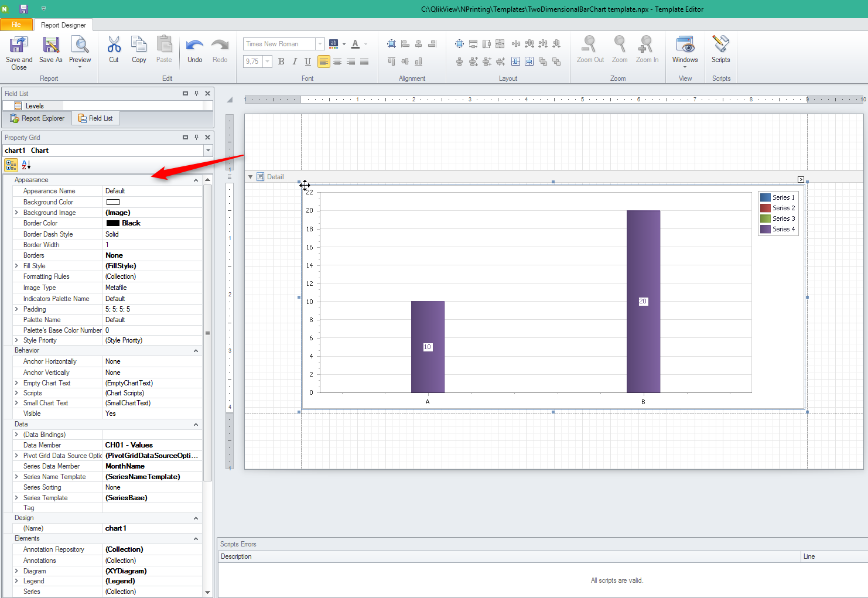Click Send to Back layout icon
Image resolution: width=868 pixels, height=598 pixels.
click(x=556, y=61)
